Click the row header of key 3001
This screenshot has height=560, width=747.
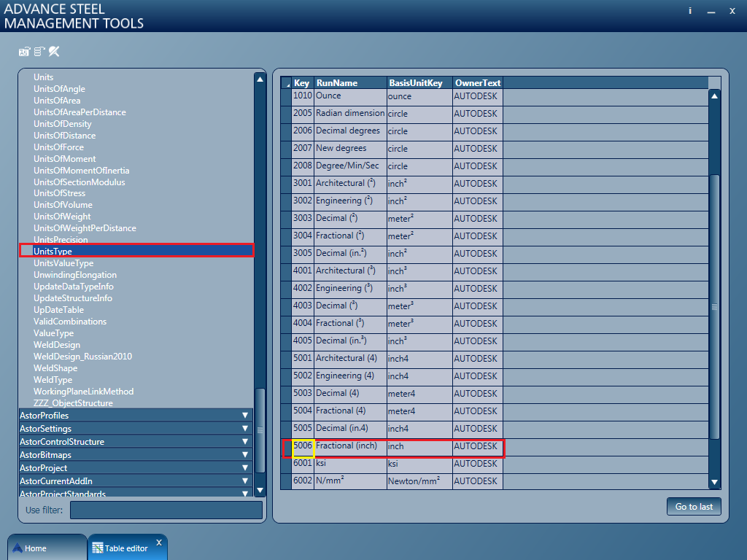(x=286, y=184)
